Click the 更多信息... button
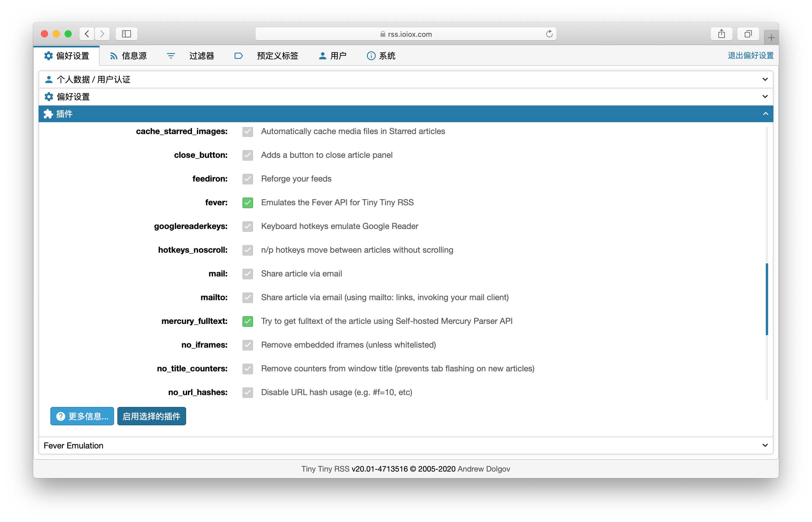 point(82,416)
